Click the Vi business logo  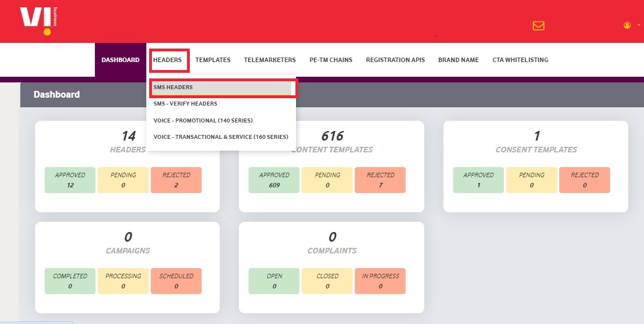(38, 21)
